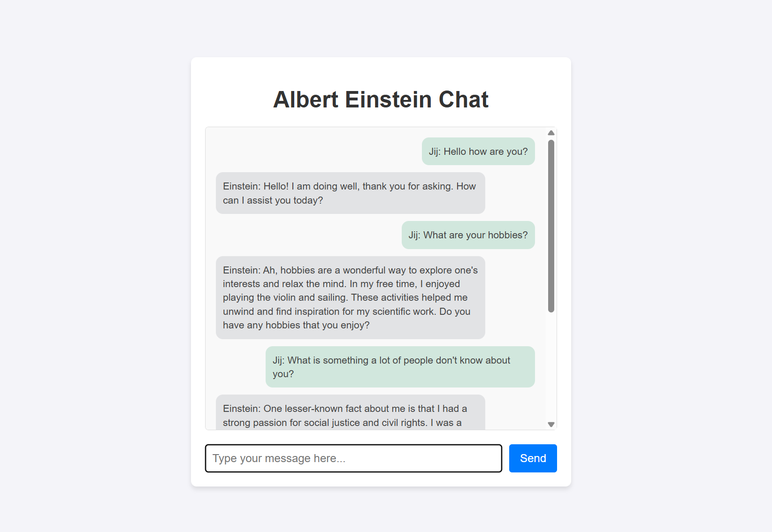Click the scrollbar down arrow in chat
Image resolution: width=772 pixels, height=532 pixels.
(x=551, y=424)
